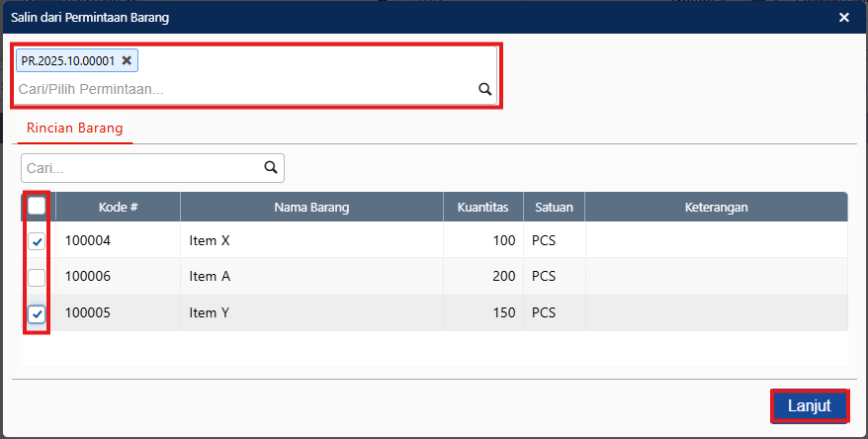
Task: Check the checkbox for Item A
Action: [x=37, y=277]
